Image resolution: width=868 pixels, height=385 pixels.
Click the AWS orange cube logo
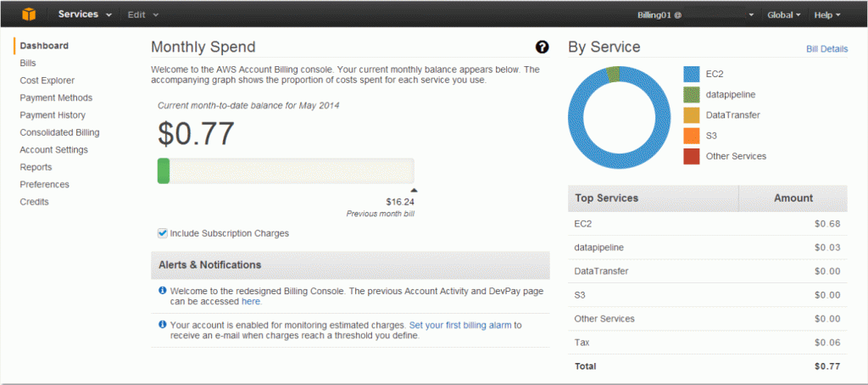click(x=29, y=14)
